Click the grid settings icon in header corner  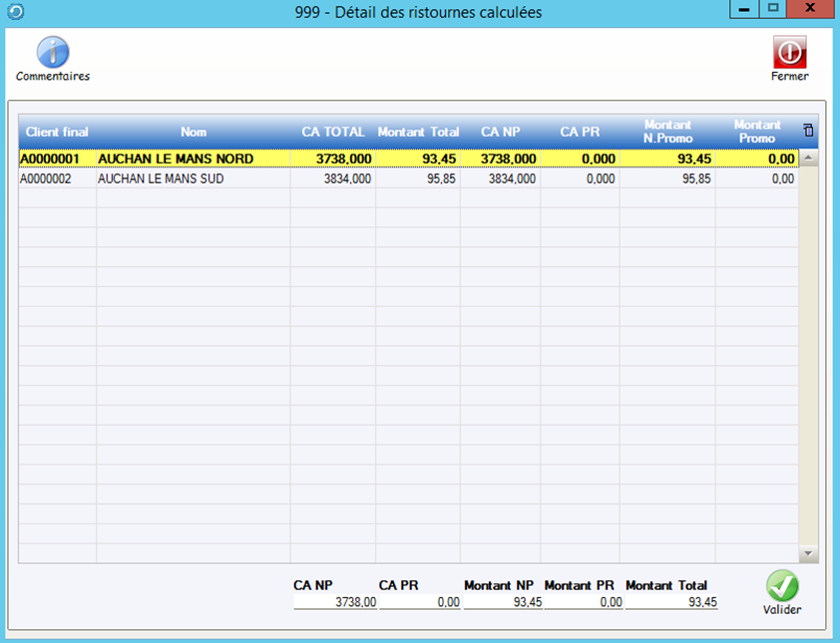pos(808,131)
